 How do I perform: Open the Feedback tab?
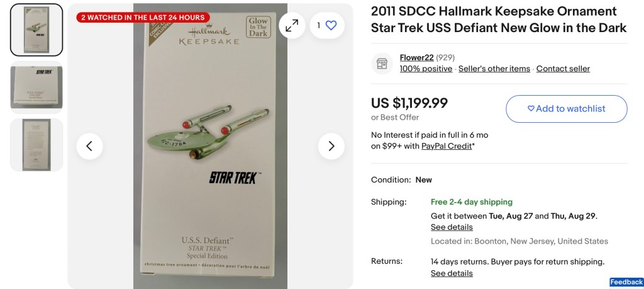point(626,282)
